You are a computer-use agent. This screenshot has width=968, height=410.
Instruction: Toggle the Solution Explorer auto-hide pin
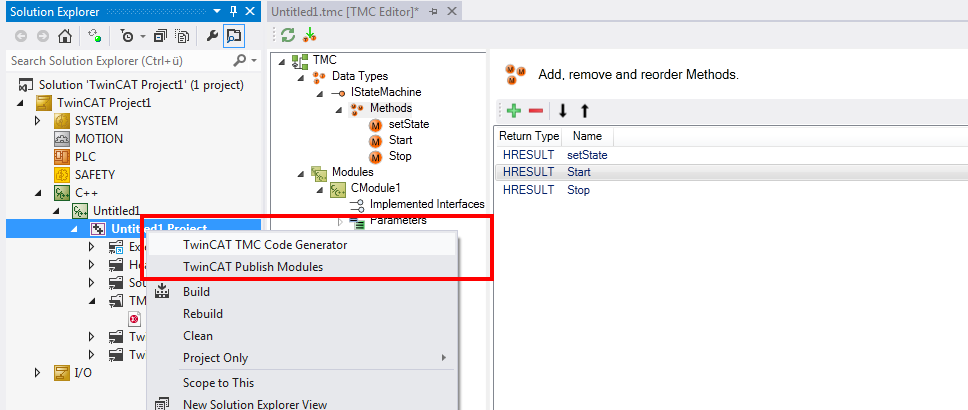click(233, 11)
